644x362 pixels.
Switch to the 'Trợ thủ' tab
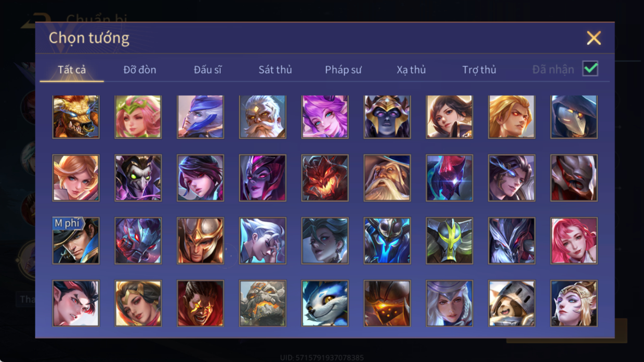point(479,70)
